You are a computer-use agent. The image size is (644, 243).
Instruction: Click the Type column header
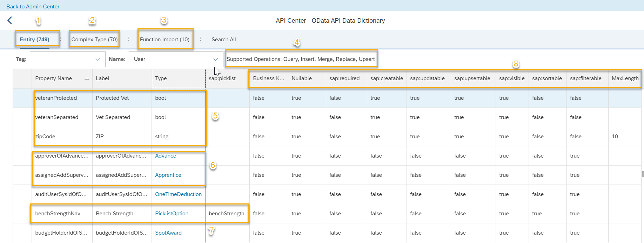tap(179, 78)
